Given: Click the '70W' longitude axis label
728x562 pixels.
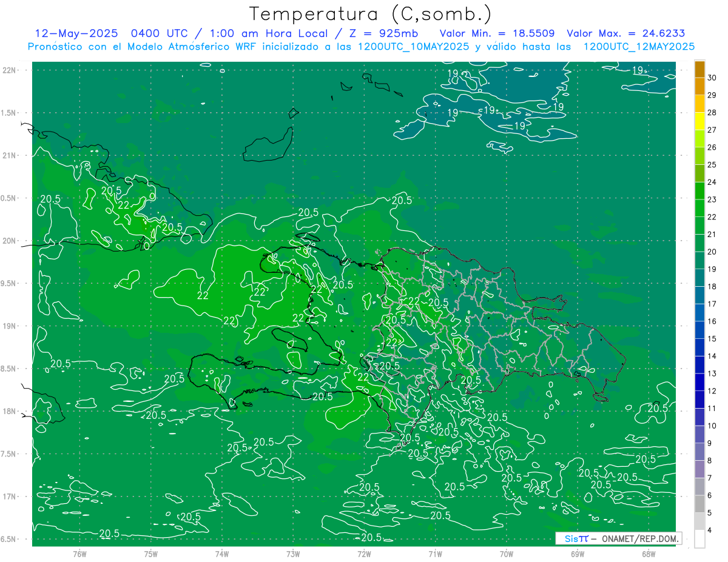Looking at the screenshot, I should 507,554.
